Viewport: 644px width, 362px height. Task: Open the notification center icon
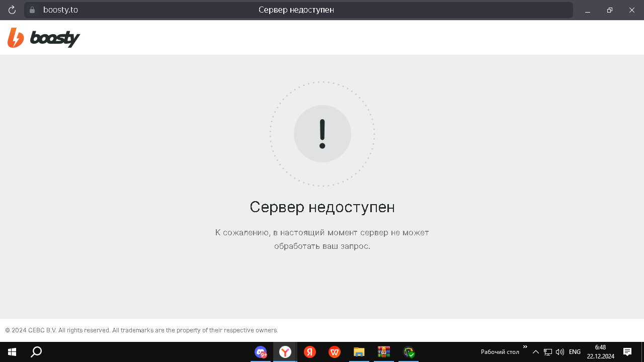[x=627, y=352]
